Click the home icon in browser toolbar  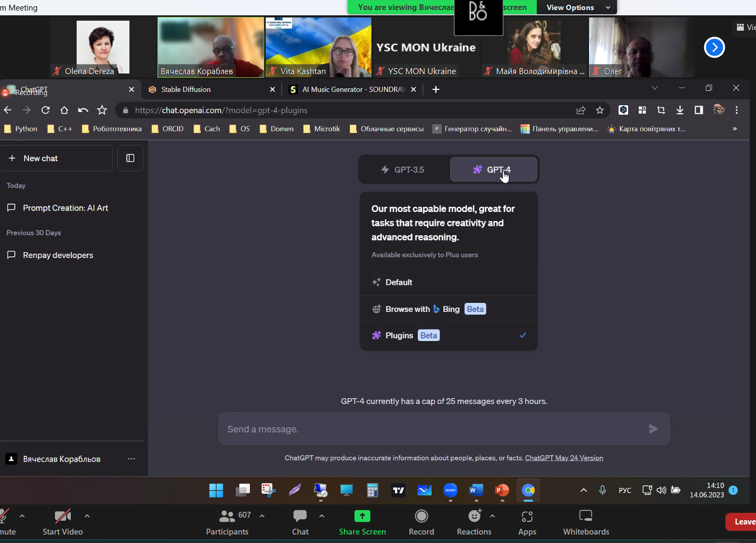click(64, 110)
